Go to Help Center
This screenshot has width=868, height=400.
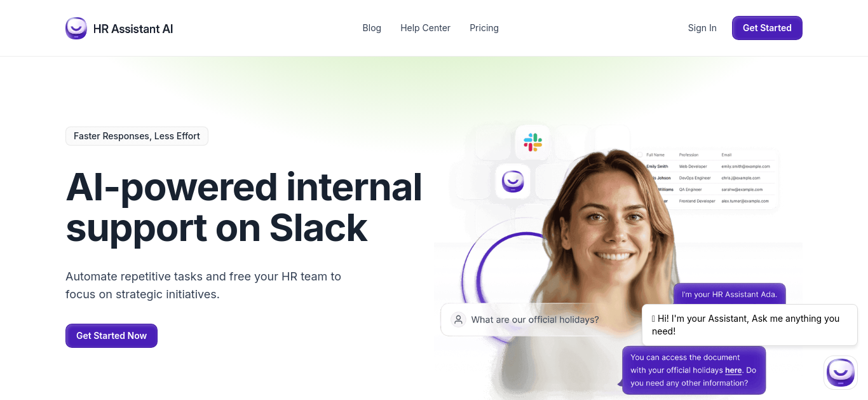[425, 28]
